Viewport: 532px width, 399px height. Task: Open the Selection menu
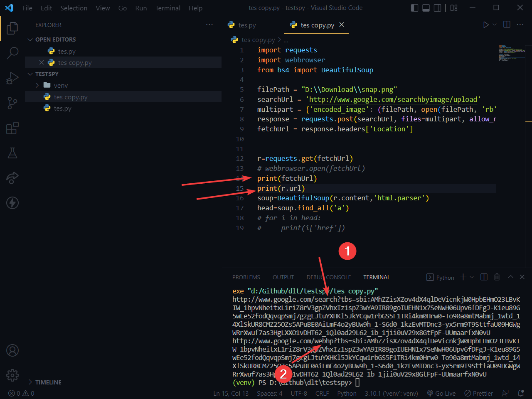[x=74, y=8]
